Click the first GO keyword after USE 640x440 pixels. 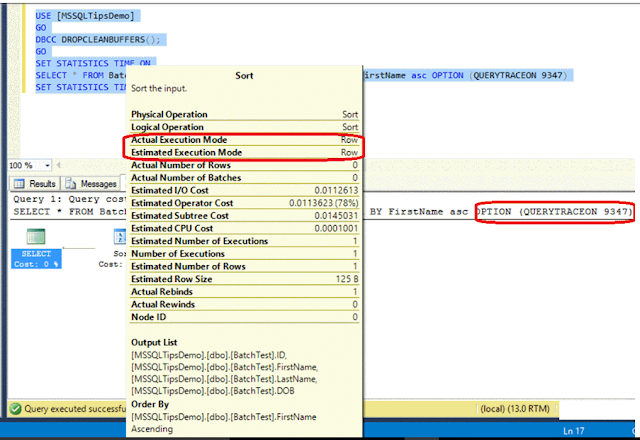tap(41, 28)
